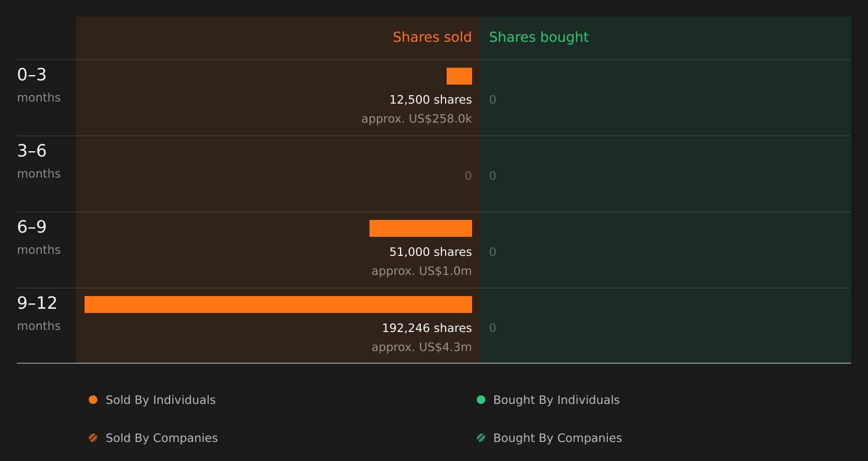Click the approx. US$1.0m value
The width and height of the screenshot is (868, 461).
421,271
